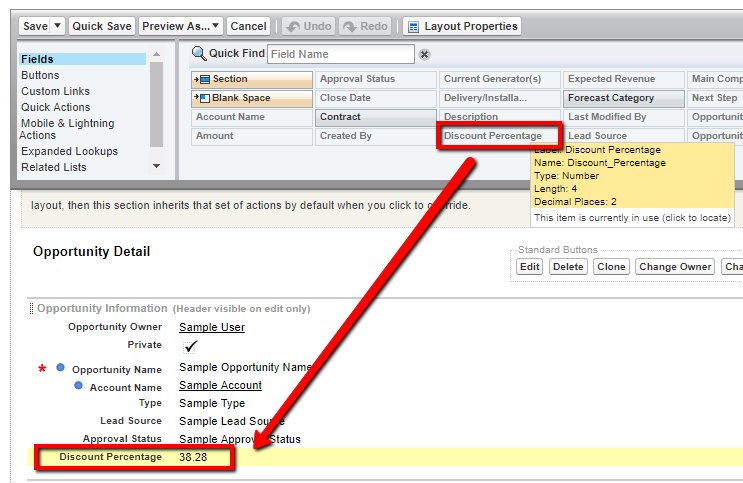This screenshot has height=483, width=743.
Task: Select the Lead Source palette field
Action: [624, 136]
